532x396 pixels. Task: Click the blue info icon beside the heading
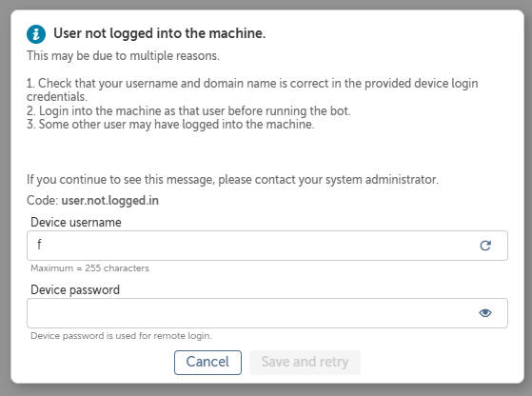click(x=36, y=34)
